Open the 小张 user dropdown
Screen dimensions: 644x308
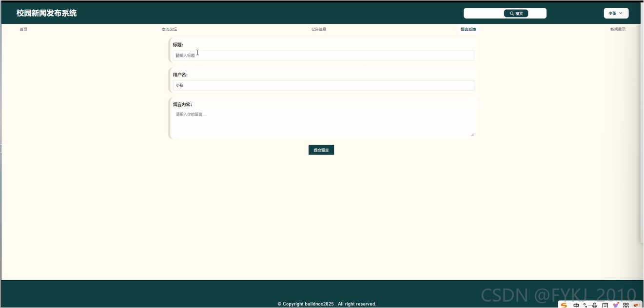[616, 13]
